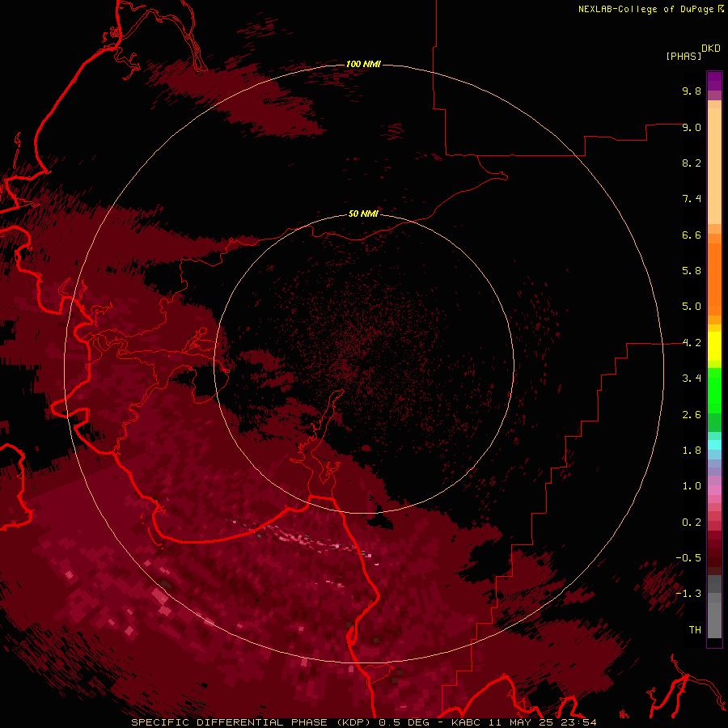Click the 100 NMI range ring label
Viewport: 728px width, 728px height.
[363, 64]
